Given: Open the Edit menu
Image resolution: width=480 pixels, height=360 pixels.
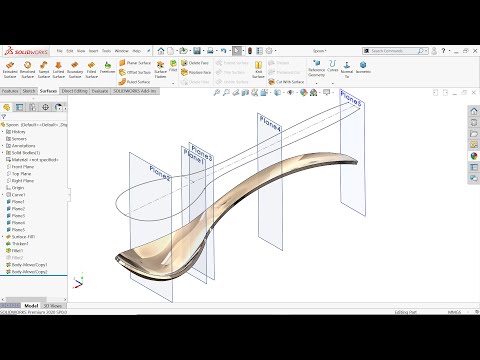Looking at the screenshot, I should click(x=70, y=51).
